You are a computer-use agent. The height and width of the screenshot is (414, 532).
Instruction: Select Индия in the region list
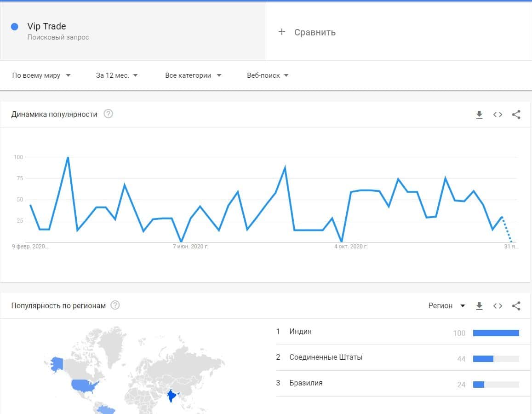pyautogui.click(x=300, y=331)
